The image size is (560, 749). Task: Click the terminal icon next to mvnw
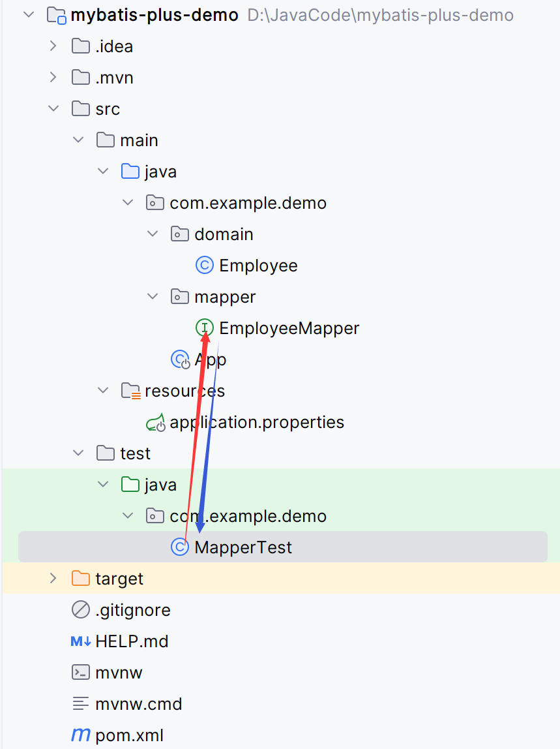[x=80, y=672]
